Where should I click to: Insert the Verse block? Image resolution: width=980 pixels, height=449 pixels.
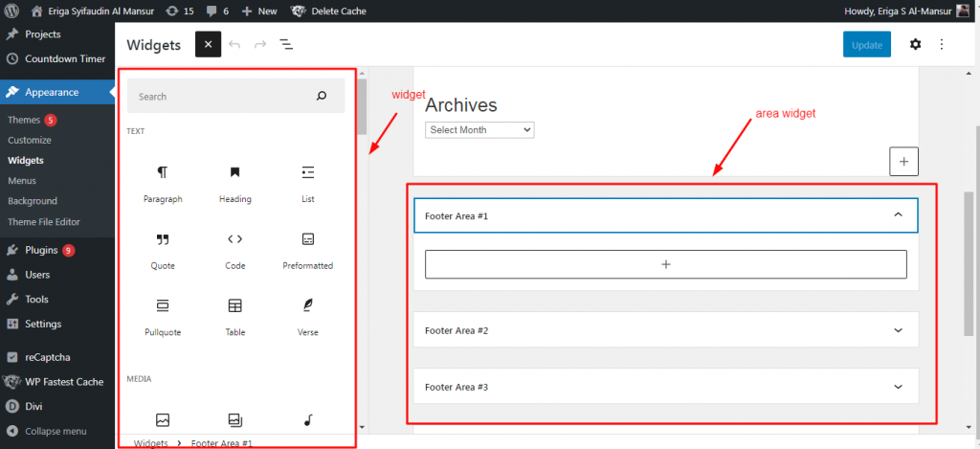coord(307,318)
